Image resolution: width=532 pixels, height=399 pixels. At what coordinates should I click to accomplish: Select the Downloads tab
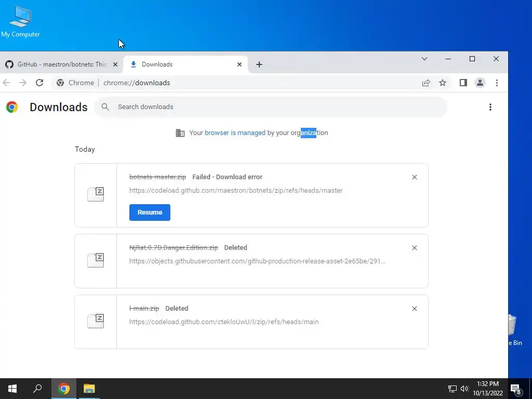point(185,64)
